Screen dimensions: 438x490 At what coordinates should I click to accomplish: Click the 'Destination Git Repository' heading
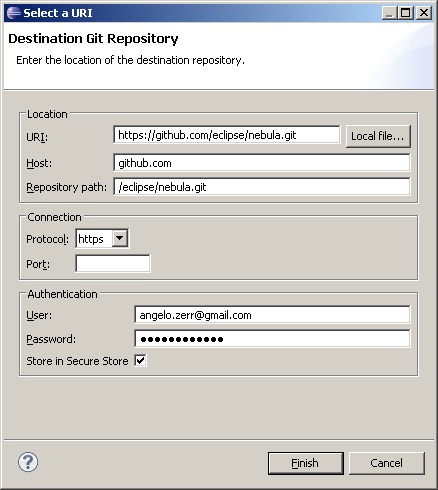click(93, 39)
